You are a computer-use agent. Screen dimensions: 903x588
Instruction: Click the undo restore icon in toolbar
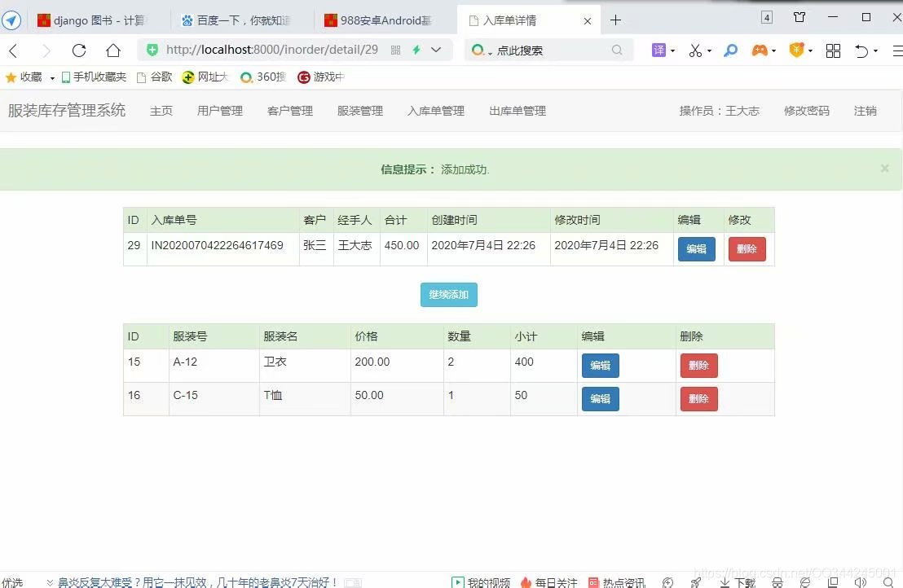[x=861, y=50]
